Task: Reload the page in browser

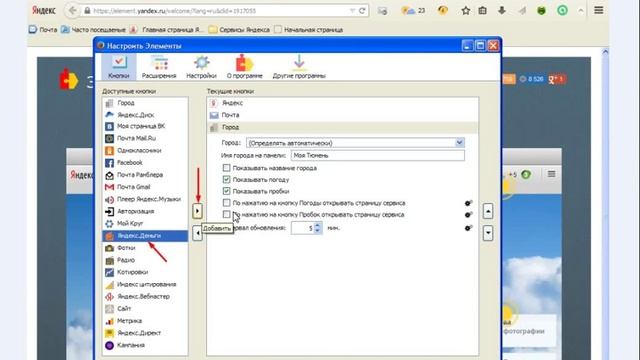Action: 362,11
